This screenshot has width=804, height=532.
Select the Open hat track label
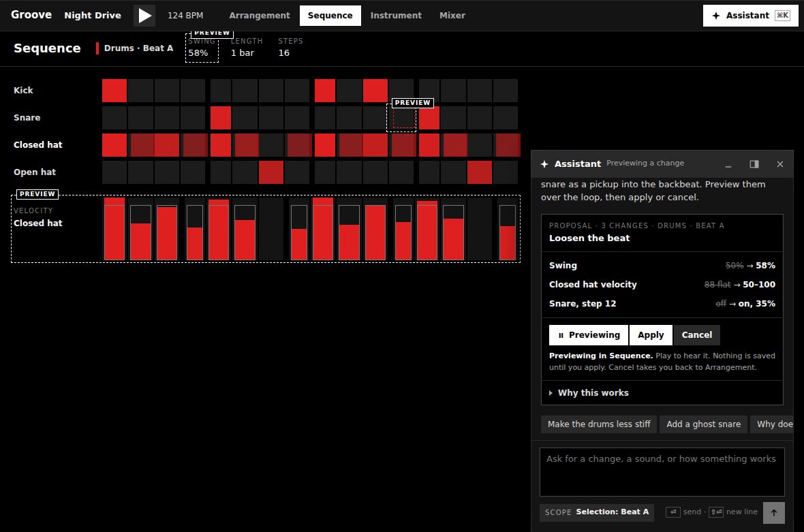pyautogui.click(x=34, y=172)
